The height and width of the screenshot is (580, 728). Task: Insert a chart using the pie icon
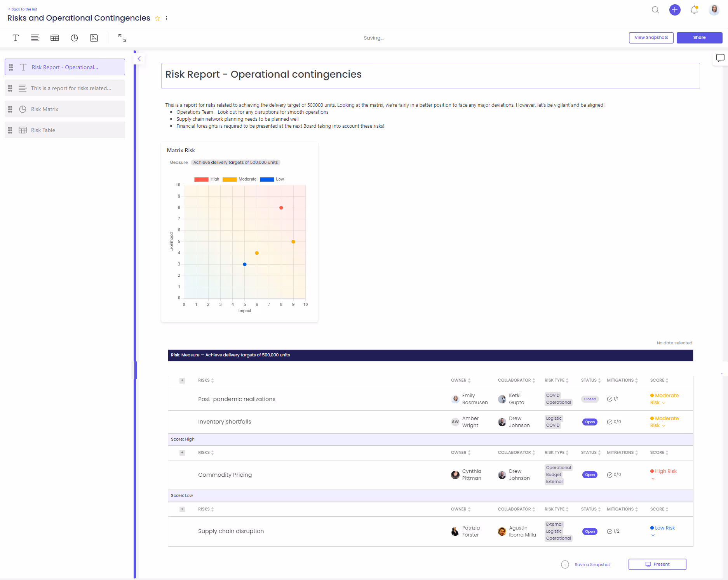[x=74, y=38]
